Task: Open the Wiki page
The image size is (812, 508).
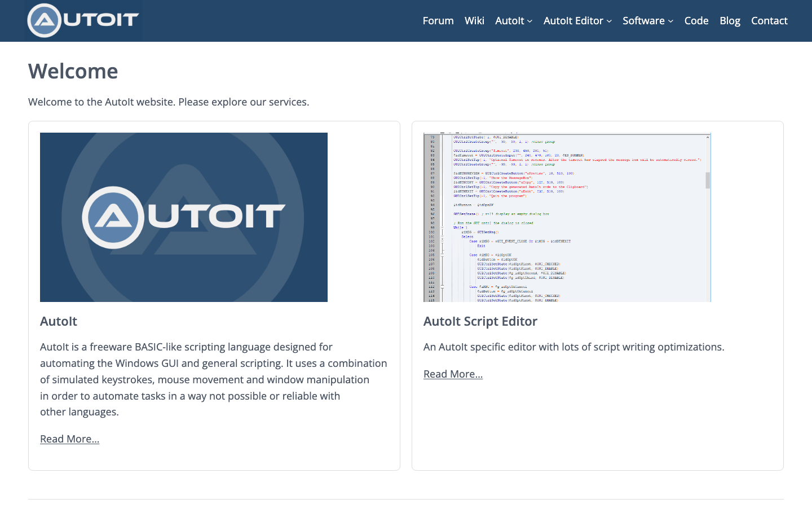Action: point(474,20)
